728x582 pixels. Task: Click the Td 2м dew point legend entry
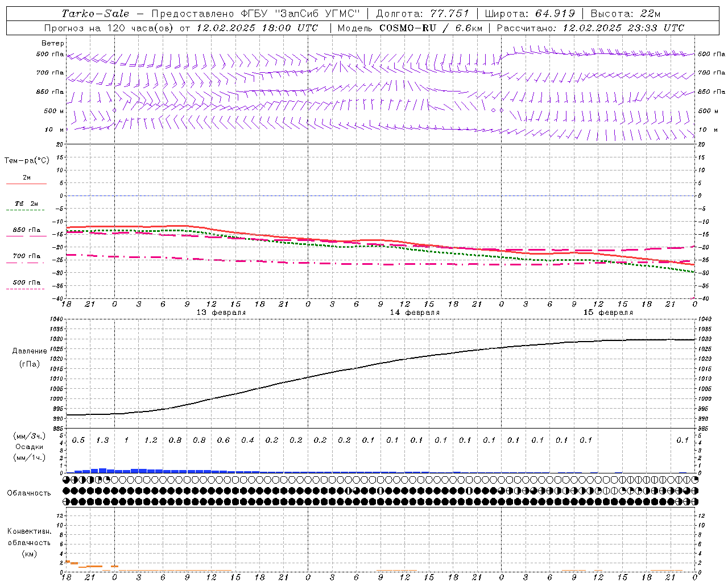27,203
